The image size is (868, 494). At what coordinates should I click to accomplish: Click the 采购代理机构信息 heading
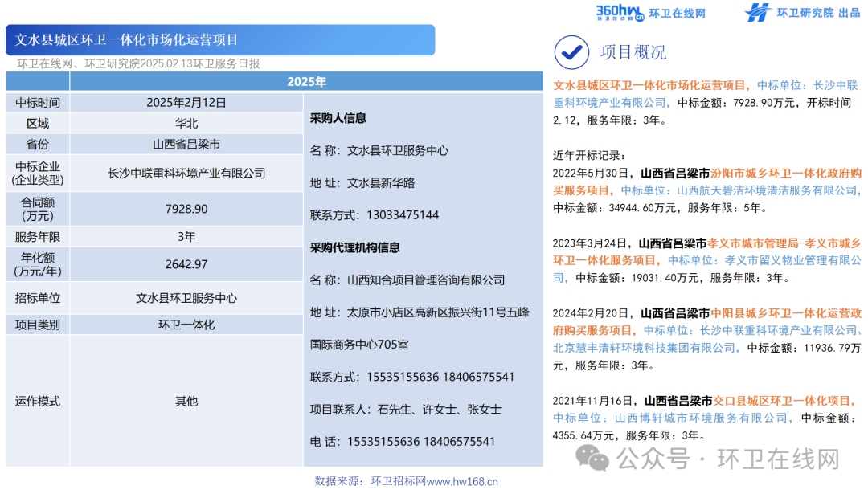click(355, 247)
